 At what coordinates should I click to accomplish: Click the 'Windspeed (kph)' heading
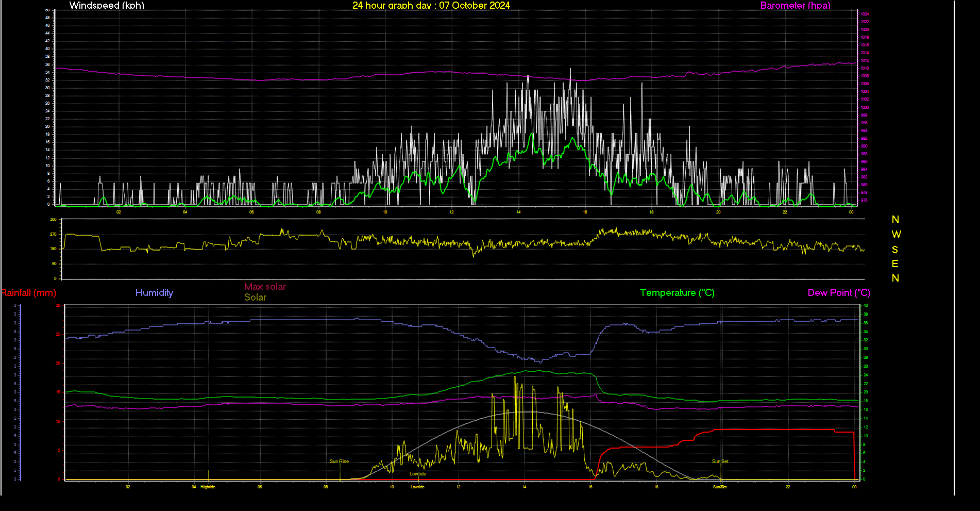click(107, 5)
